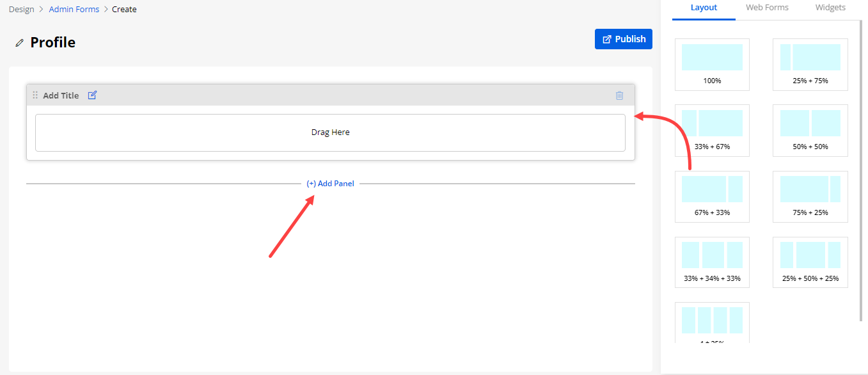Pick the 33% + 67% layout
Viewport: 868px width, 375px height.
tap(712, 130)
